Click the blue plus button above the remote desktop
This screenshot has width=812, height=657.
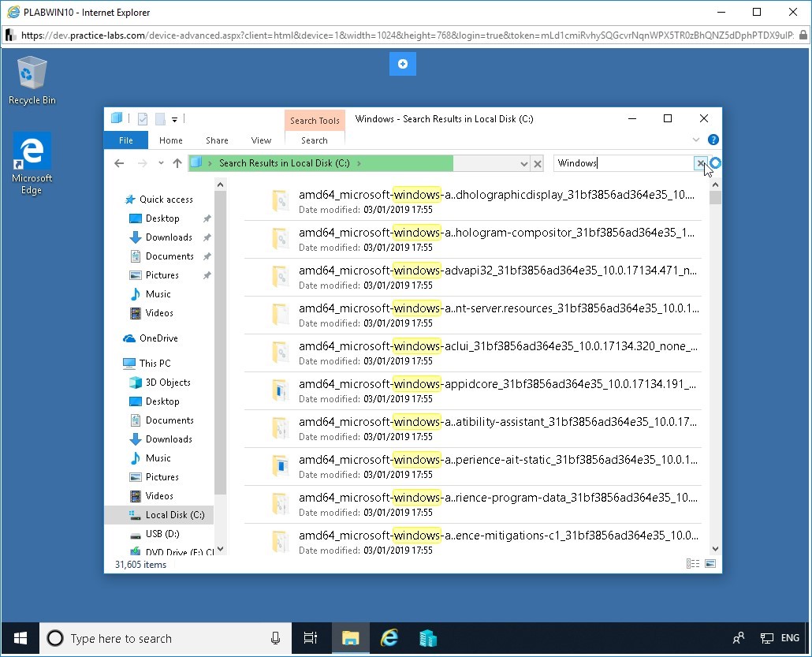(x=402, y=64)
